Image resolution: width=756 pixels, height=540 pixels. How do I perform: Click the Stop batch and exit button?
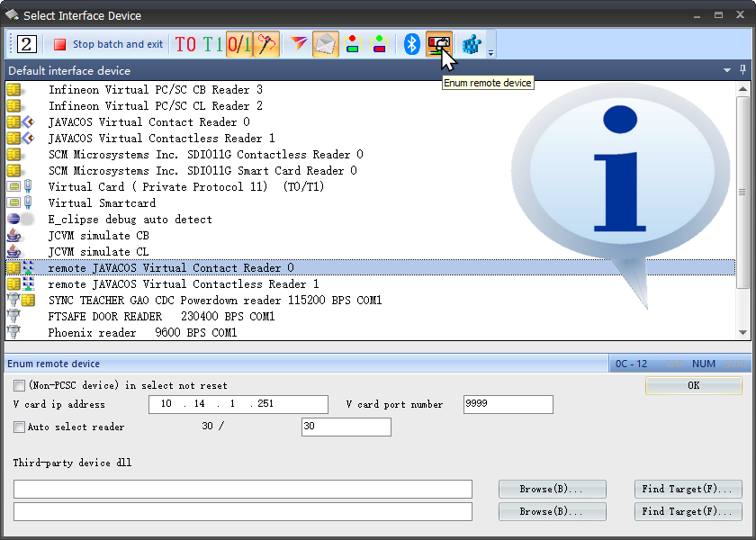108,44
